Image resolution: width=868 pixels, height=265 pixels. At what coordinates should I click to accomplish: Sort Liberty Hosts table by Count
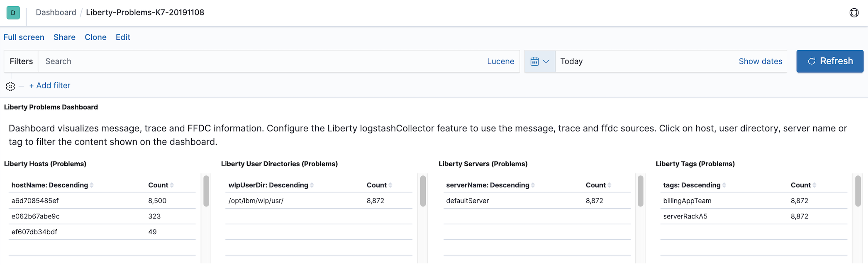coord(172,185)
